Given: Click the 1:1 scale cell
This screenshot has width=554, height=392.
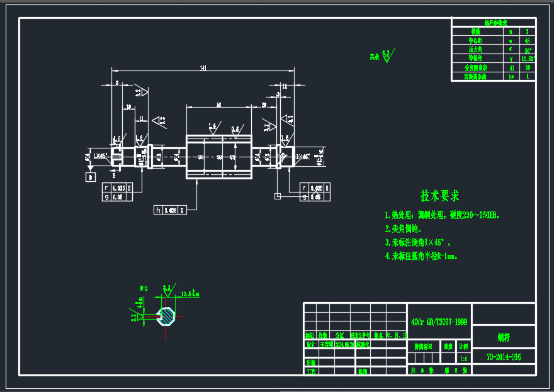Looking at the screenshot, I should (x=465, y=358).
